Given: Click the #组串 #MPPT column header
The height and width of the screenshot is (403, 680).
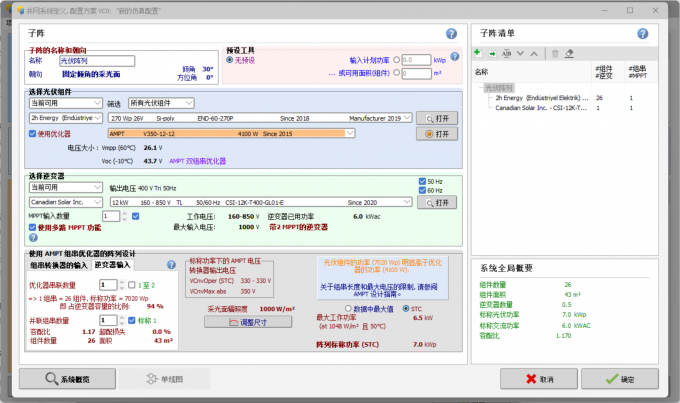Looking at the screenshot, I should click(638, 72).
